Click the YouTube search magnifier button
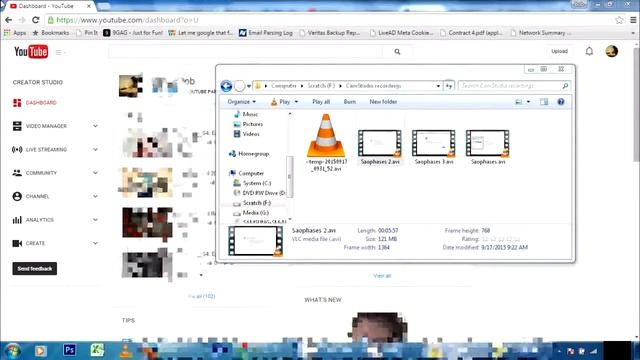 point(397,52)
